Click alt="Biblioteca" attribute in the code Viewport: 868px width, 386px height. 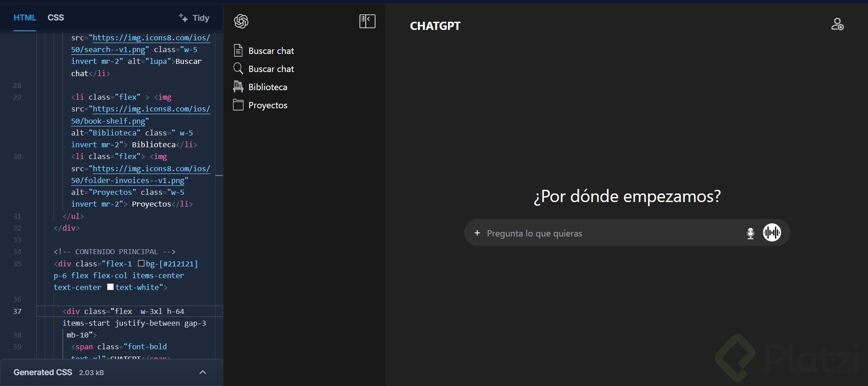[106, 133]
